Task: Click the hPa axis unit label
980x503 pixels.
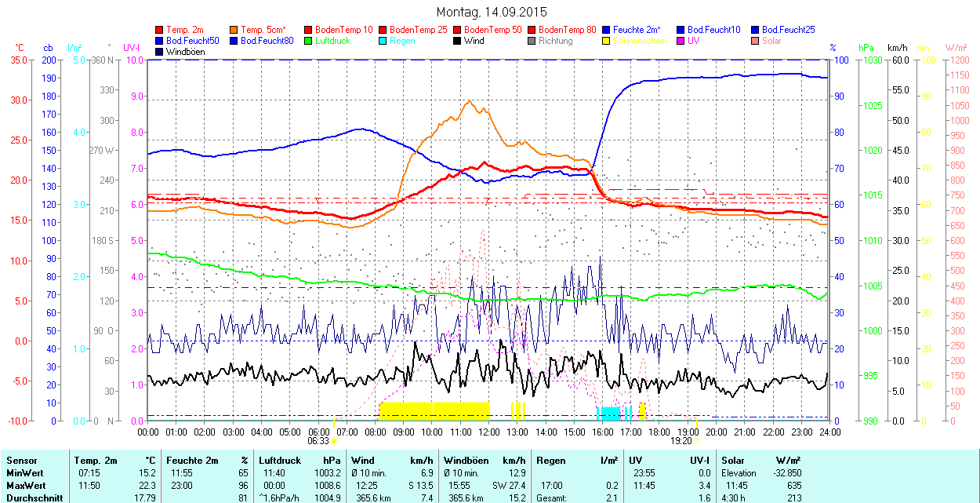Action: coord(866,48)
